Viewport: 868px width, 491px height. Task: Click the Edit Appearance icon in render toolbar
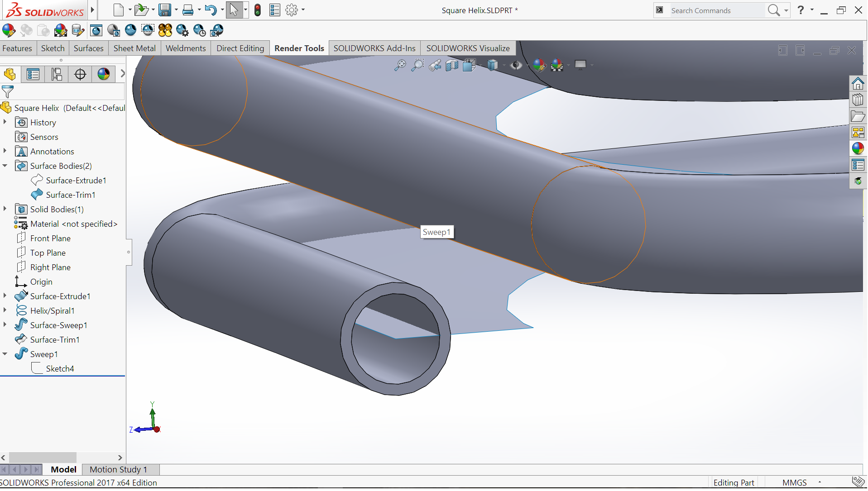click(9, 30)
